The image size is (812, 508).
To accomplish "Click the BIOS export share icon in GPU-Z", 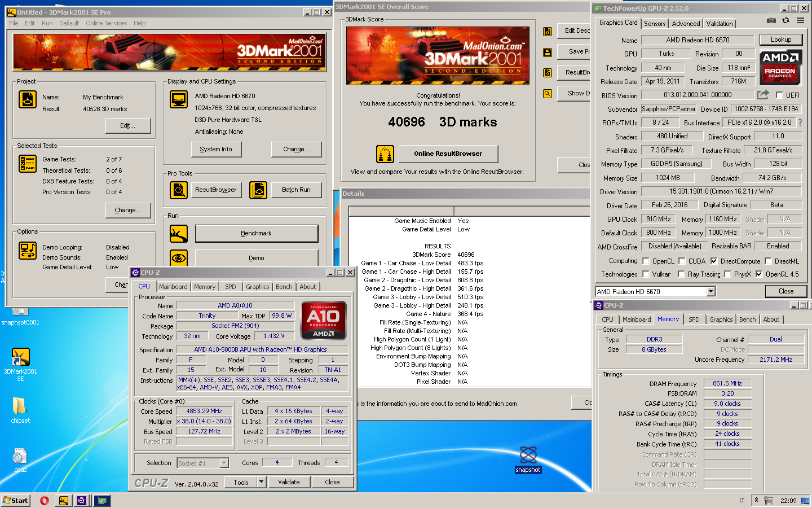I will [x=763, y=95].
